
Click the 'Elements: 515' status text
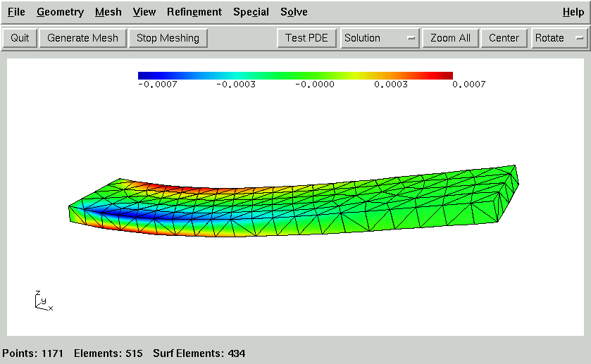(x=108, y=353)
